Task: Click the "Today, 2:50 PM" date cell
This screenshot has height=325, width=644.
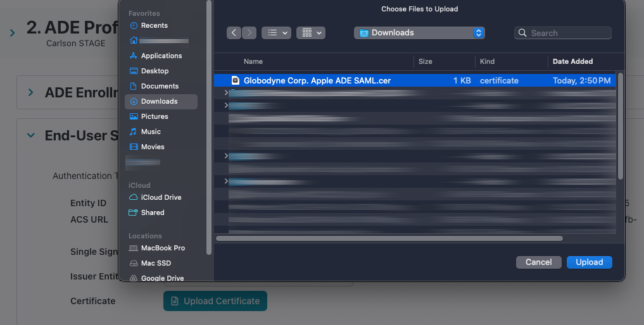Action: click(x=581, y=81)
